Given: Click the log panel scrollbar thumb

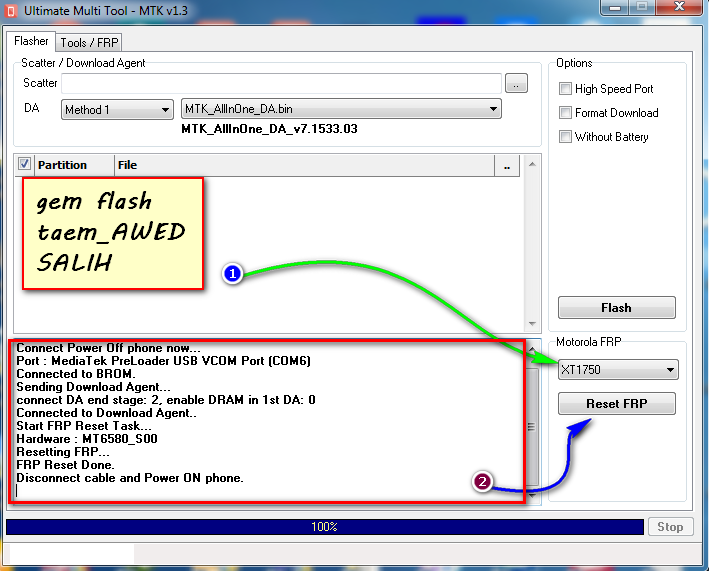Looking at the screenshot, I should point(532,427).
